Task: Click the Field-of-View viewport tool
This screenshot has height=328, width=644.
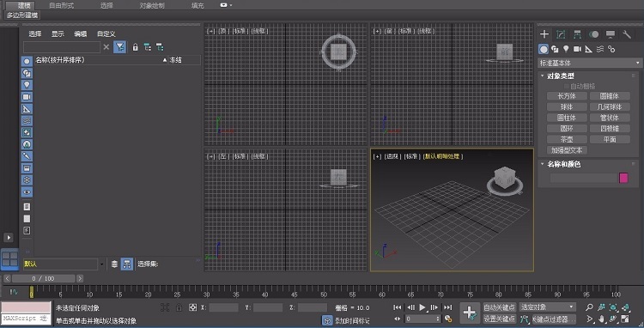Action: (x=589, y=319)
